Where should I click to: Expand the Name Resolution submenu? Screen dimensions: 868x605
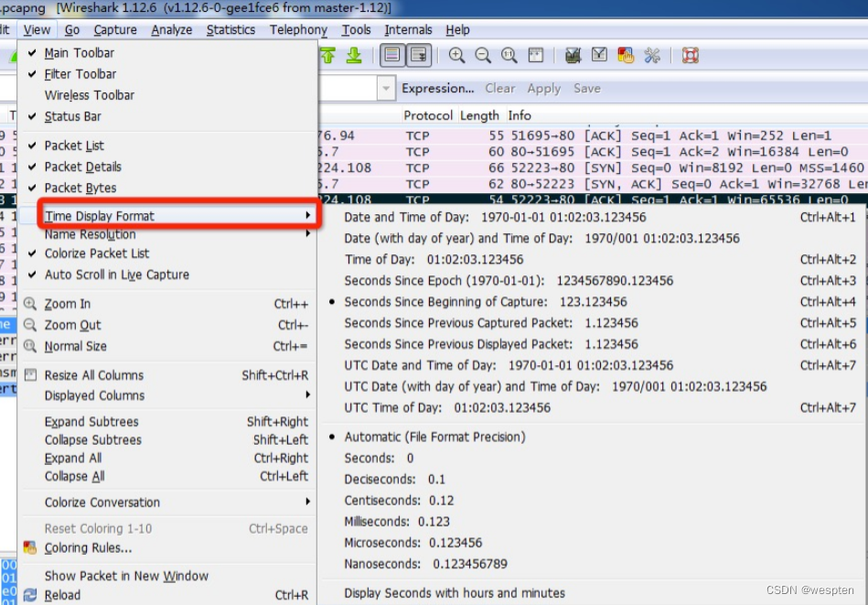(x=167, y=234)
